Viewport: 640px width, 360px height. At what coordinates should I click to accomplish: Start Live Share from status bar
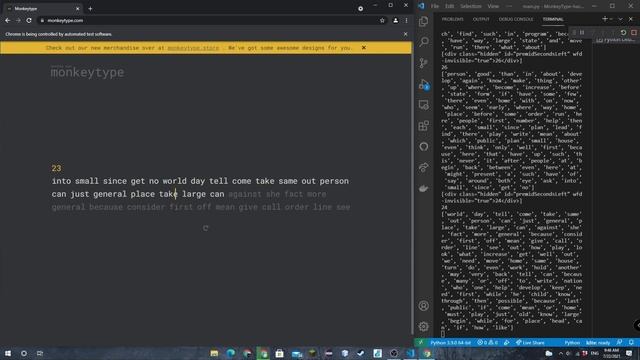pos(530,343)
